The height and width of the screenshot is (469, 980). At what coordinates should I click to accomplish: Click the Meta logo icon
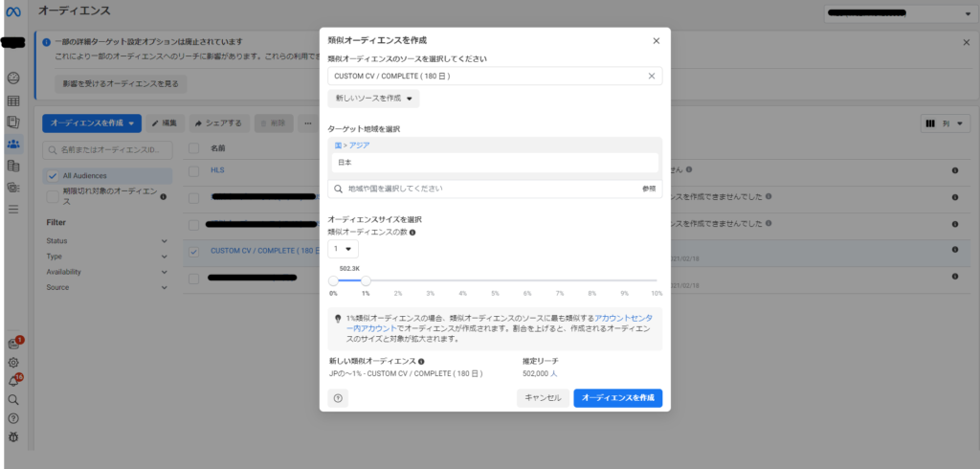point(13,12)
